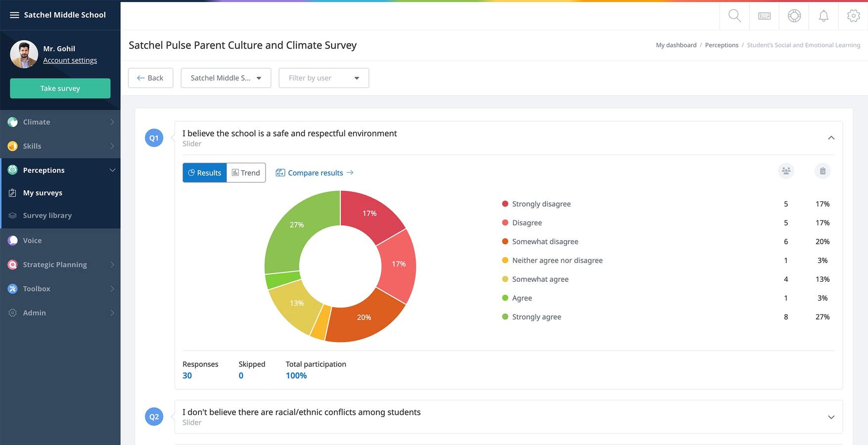Click the 13% yellow donut segment
This screenshot has width=868, height=445.
(297, 304)
